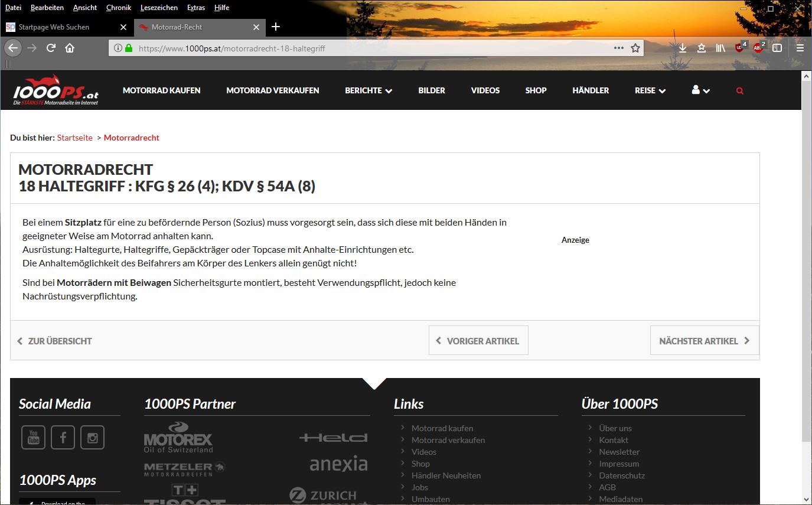Click the Startseite breadcrumb link
Image resolution: width=812 pixels, height=505 pixels.
(75, 138)
